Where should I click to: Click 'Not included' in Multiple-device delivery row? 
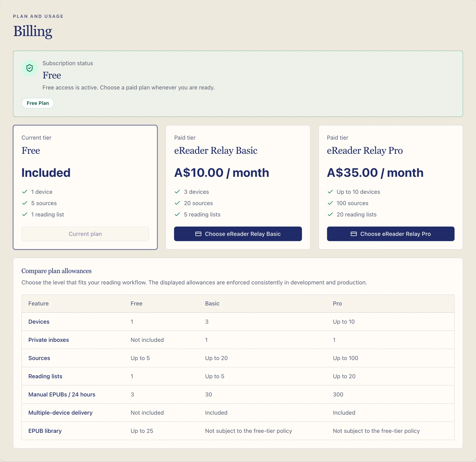(147, 413)
